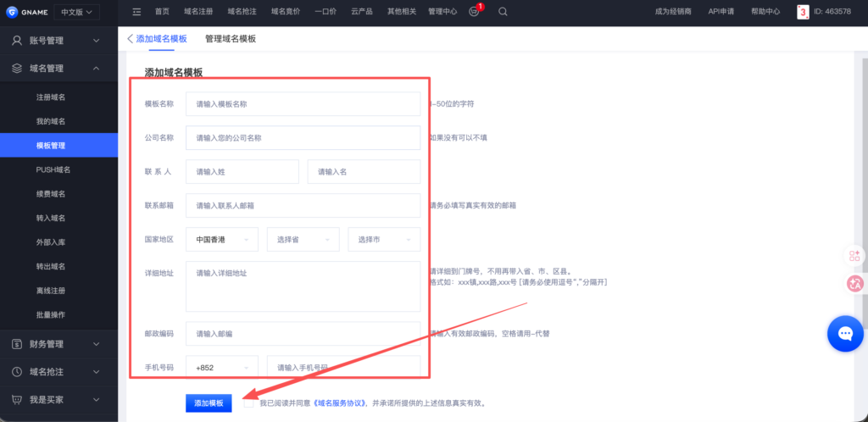Select 转出域名 in the sidebar
The image size is (868, 422).
click(51, 267)
